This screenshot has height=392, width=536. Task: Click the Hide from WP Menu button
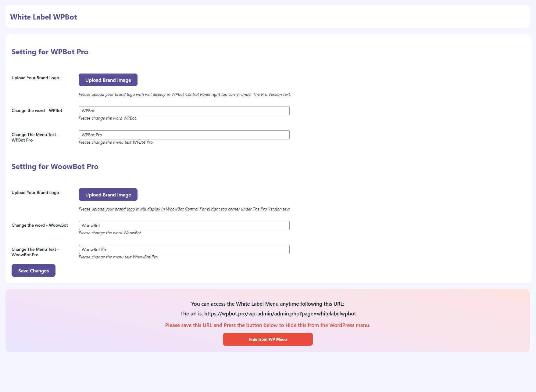pos(268,339)
